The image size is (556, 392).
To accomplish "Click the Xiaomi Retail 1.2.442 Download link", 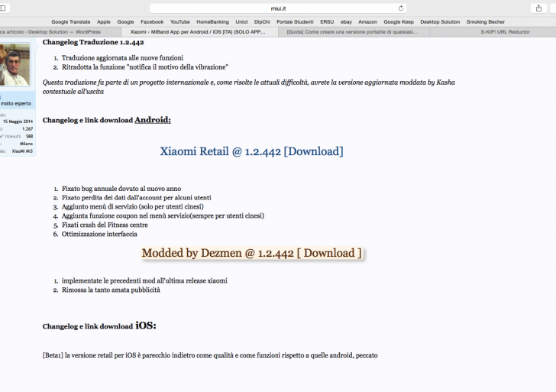I will click(x=251, y=151).
